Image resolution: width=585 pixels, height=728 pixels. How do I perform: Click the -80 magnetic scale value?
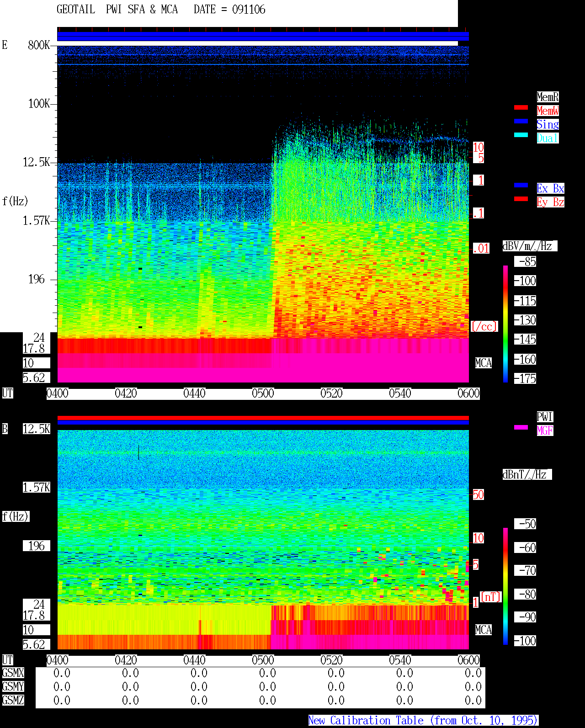[525, 594]
